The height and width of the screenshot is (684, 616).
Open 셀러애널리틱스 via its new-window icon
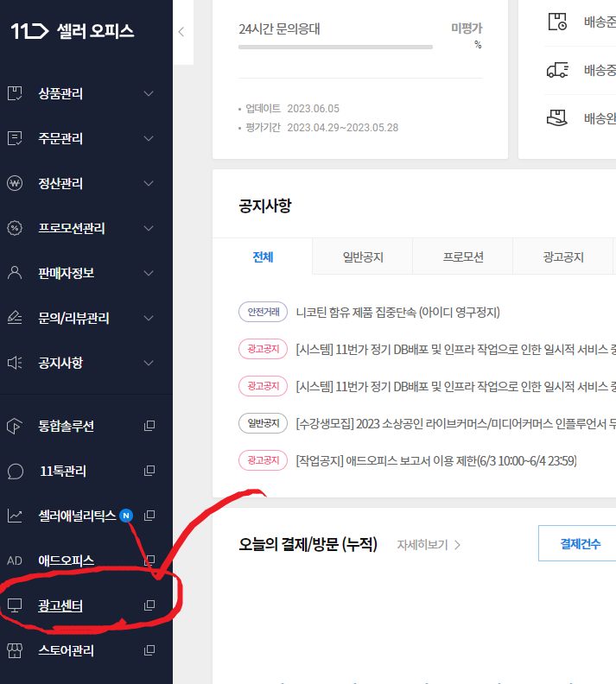coord(149,516)
